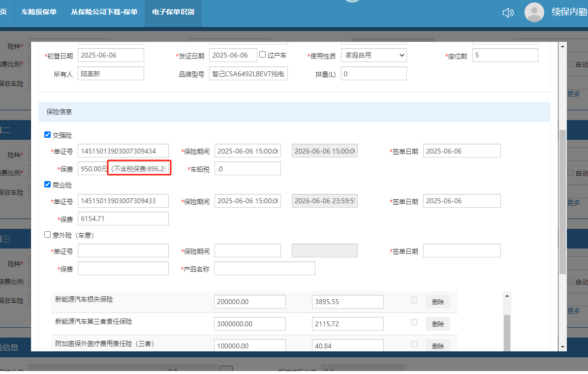Enable the 意外险（车意） checkbox
Image resolution: width=588 pixels, height=374 pixels.
[48, 235]
